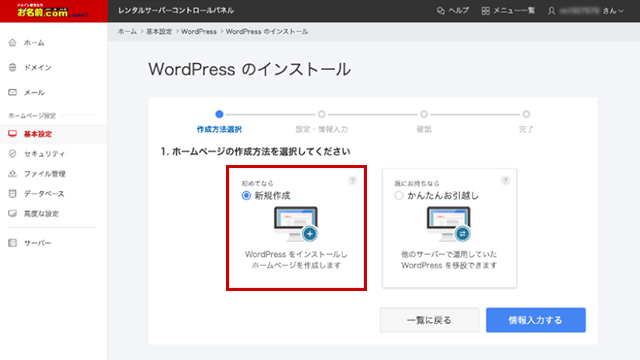The height and width of the screenshot is (360, 640).
Task: Click the サーバー icon in sidebar
Action: [x=13, y=243]
